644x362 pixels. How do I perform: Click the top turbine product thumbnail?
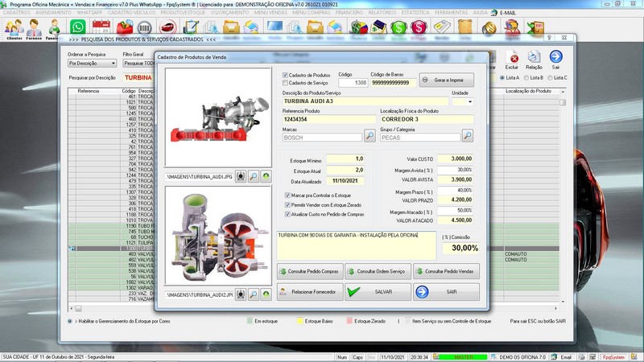click(x=218, y=117)
